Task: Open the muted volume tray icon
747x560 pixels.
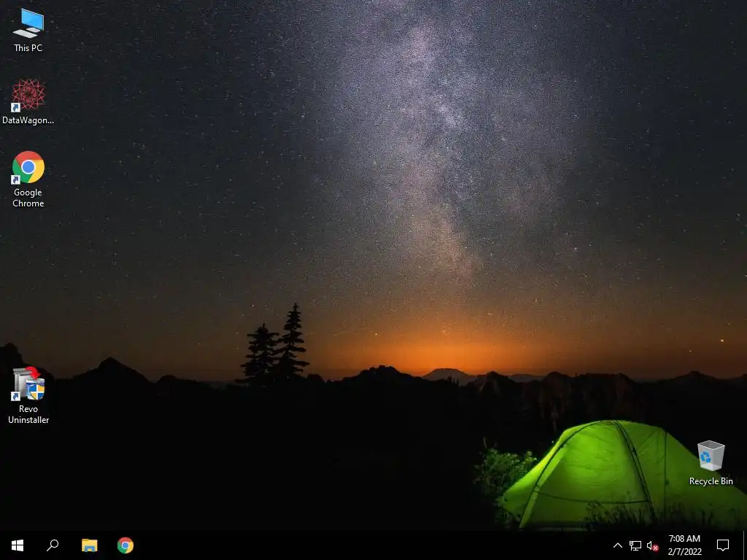Action: click(x=652, y=545)
